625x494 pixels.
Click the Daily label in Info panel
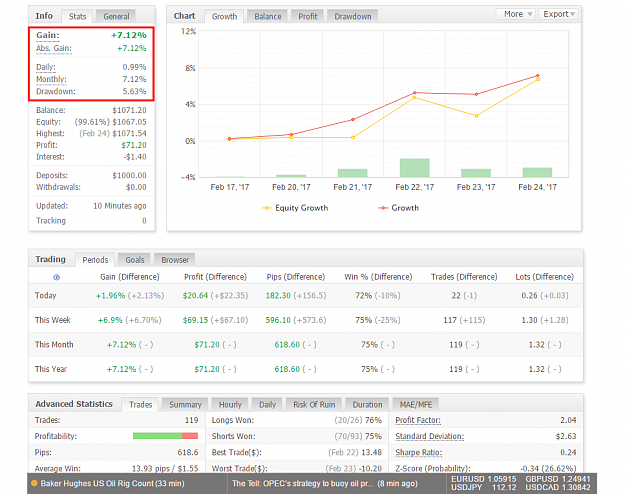click(x=46, y=67)
